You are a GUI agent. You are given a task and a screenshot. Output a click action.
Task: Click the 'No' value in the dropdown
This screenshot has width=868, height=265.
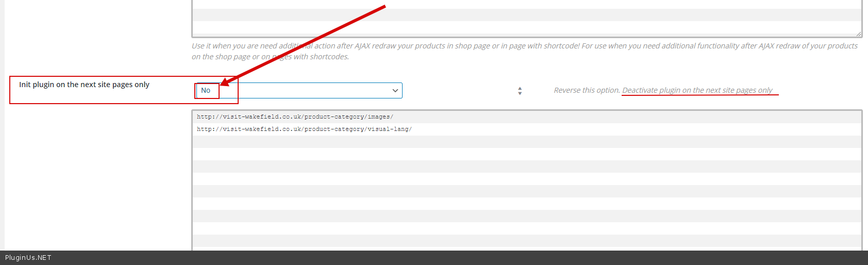pyautogui.click(x=206, y=91)
